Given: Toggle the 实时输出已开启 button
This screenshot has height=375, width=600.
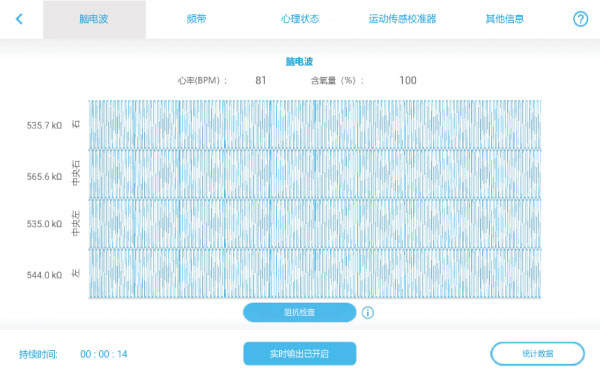Looking at the screenshot, I should click(300, 354).
